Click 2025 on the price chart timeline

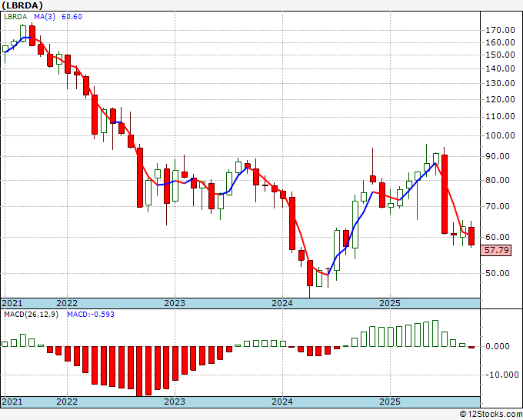click(390, 303)
